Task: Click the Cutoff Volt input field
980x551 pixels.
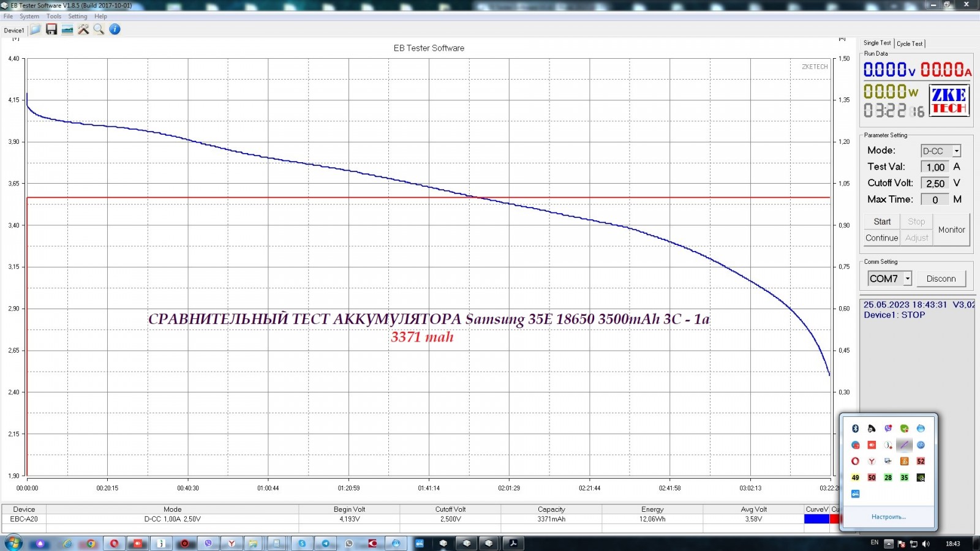Action: 935,184
